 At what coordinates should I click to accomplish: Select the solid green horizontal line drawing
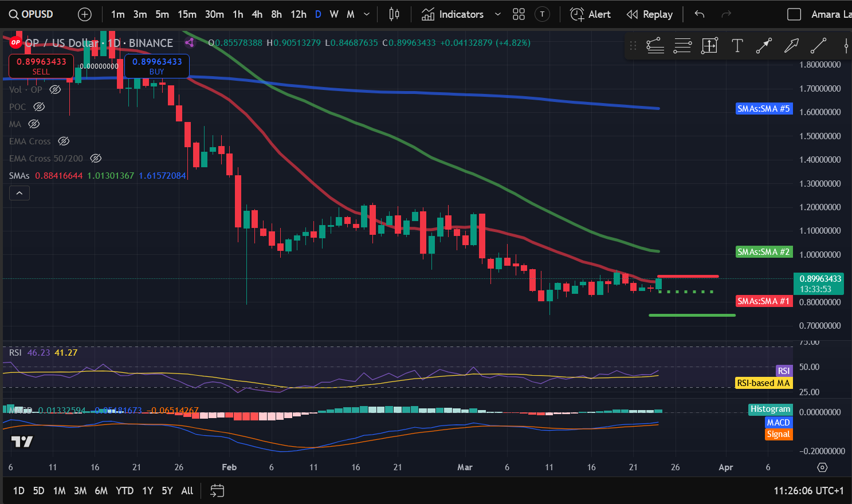[692, 315]
